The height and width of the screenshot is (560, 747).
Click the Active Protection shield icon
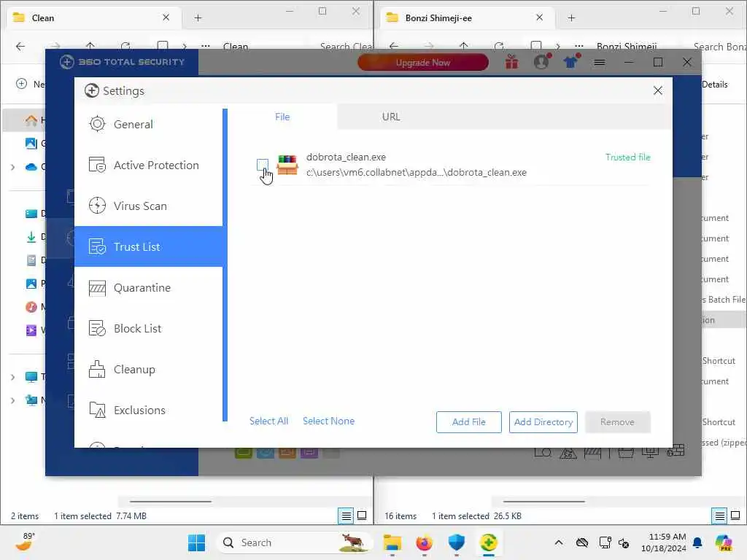[x=97, y=165]
